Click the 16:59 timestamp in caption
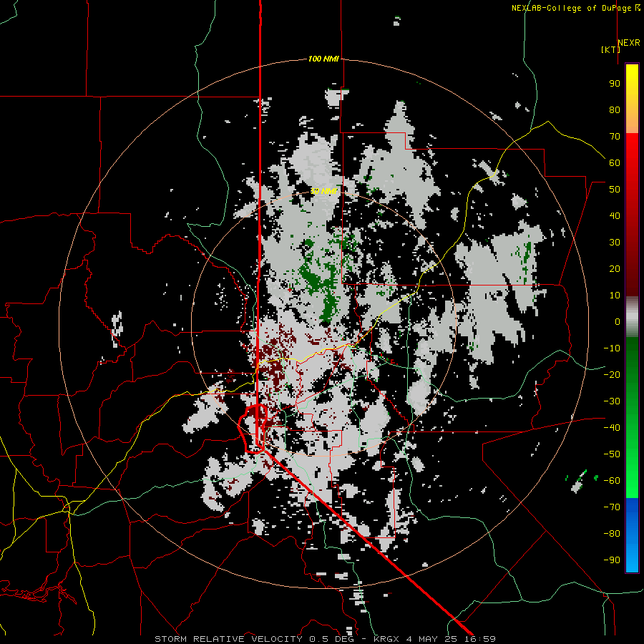 [x=479, y=639]
